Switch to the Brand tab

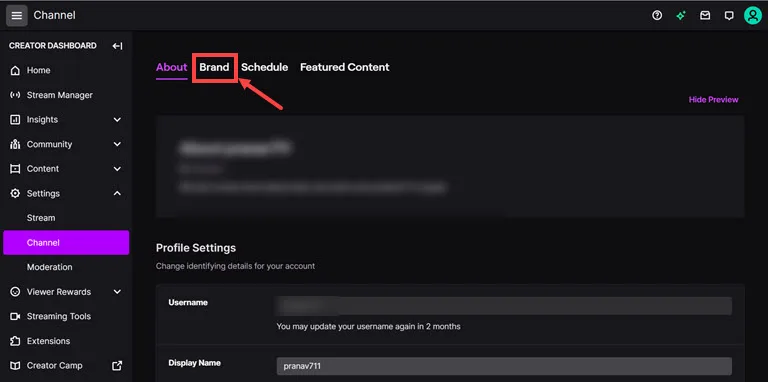pyautogui.click(x=214, y=68)
